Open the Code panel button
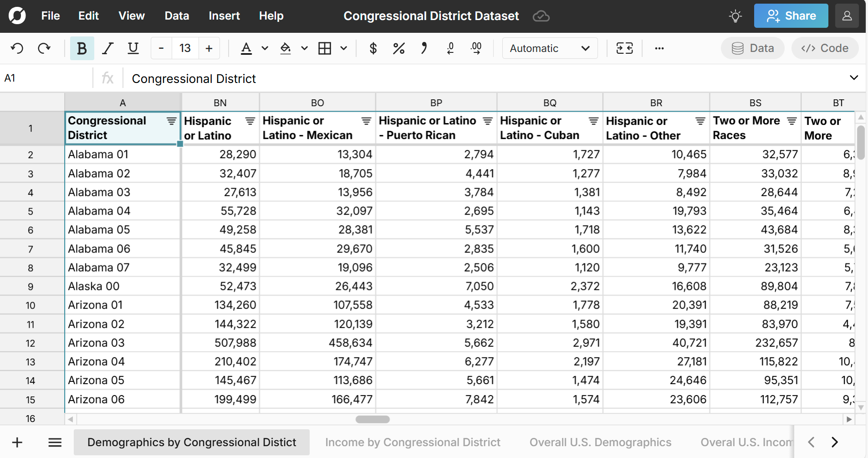 (825, 48)
